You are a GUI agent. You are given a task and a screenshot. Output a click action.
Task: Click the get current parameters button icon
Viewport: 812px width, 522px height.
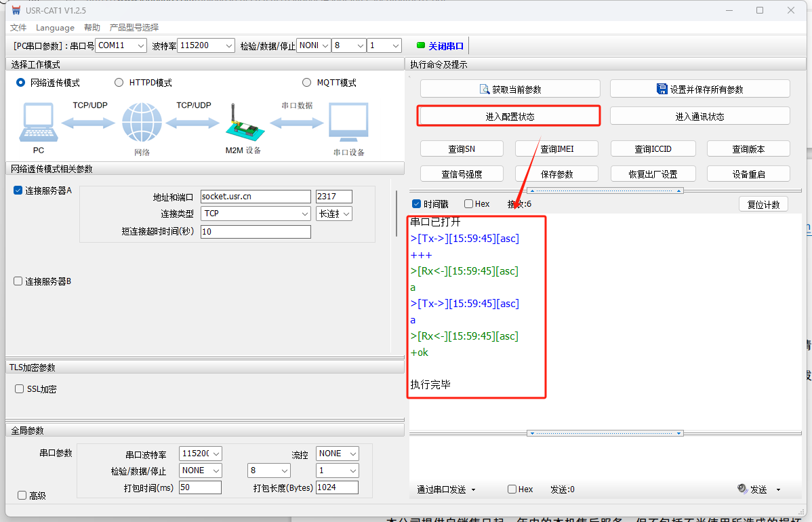pos(484,89)
